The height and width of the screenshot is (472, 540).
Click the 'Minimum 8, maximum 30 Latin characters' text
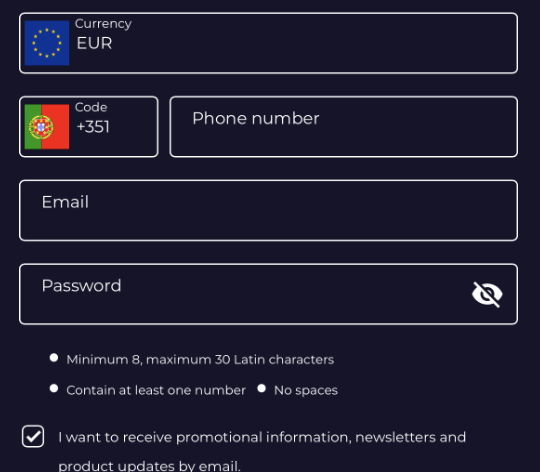pos(200,360)
